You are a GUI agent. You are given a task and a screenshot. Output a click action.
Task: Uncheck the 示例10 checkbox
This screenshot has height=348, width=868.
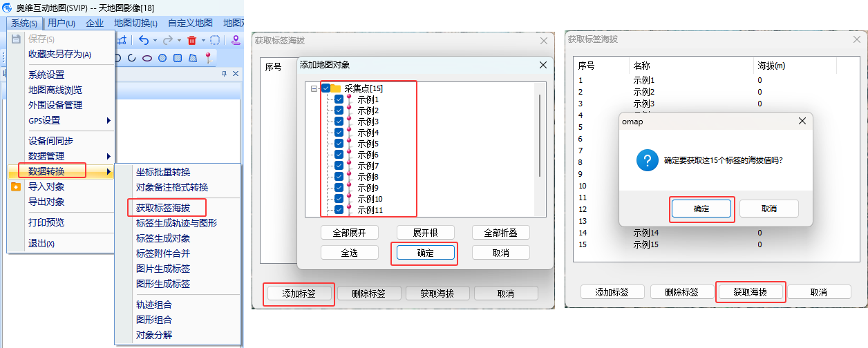(339, 199)
